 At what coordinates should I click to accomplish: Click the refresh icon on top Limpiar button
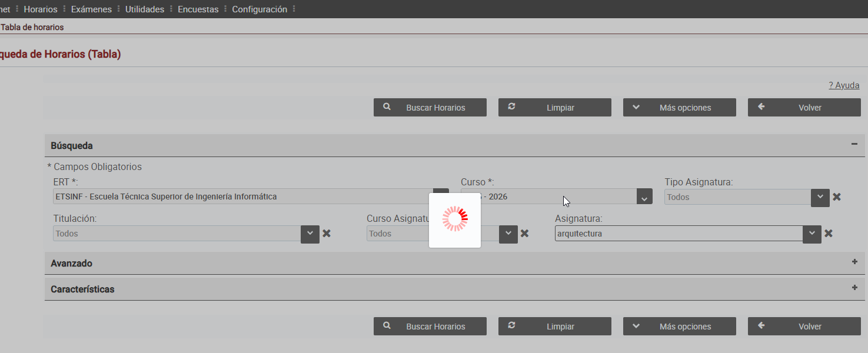coord(511,107)
